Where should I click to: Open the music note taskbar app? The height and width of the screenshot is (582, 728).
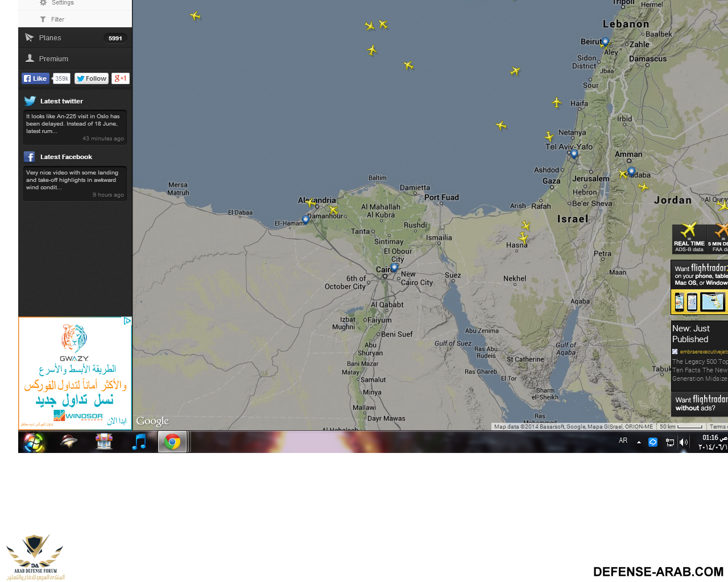click(139, 442)
